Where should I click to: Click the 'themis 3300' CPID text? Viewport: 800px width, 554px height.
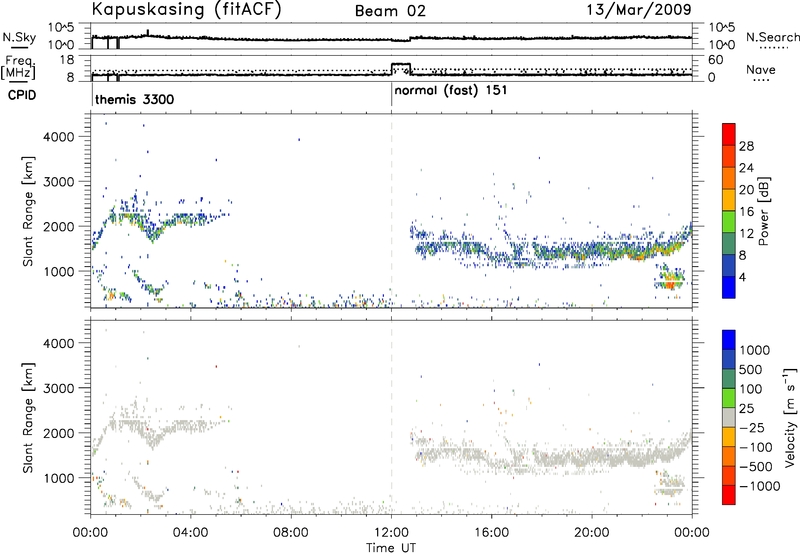click(x=134, y=99)
